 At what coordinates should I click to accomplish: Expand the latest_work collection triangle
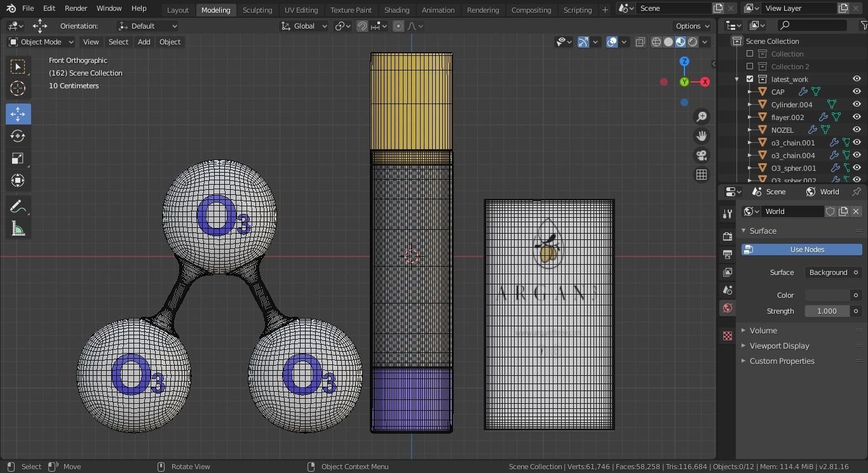pos(737,79)
